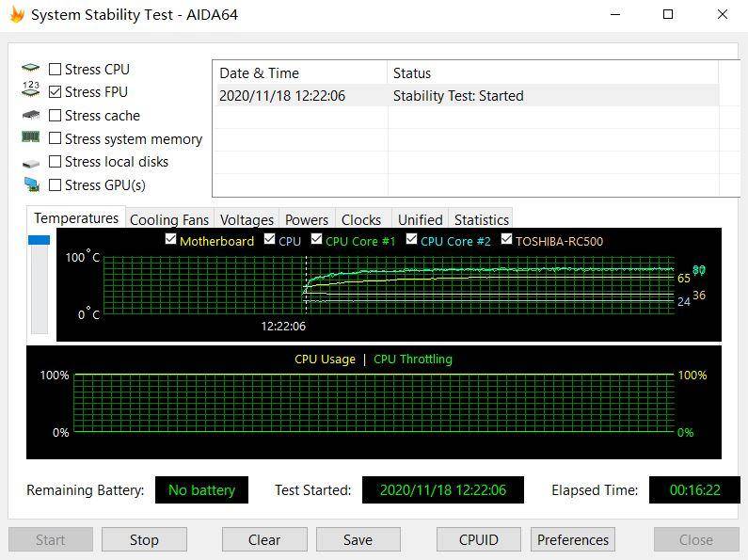The width and height of the screenshot is (748, 560).
Task: Click the cache chip icon
Action: pos(31,115)
